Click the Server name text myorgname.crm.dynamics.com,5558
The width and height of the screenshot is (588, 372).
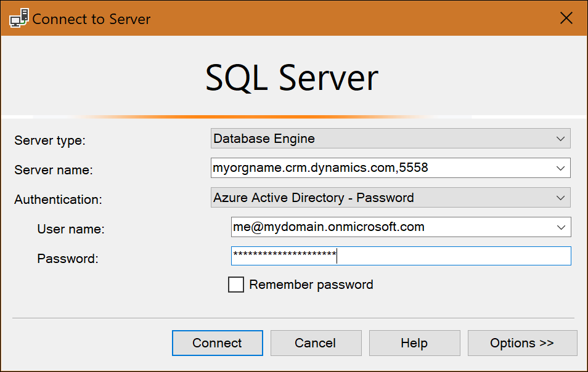pos(321,168)
